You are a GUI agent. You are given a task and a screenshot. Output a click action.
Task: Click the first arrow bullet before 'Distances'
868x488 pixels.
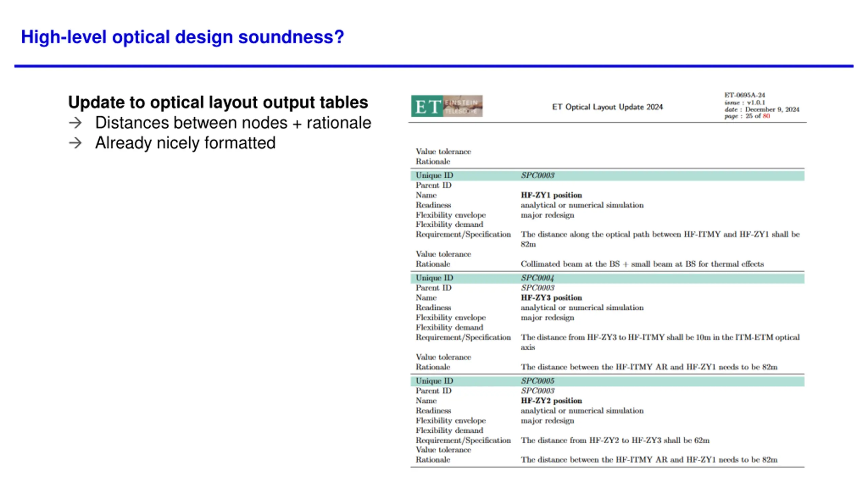pyautogui.click(x=75, y=123)
